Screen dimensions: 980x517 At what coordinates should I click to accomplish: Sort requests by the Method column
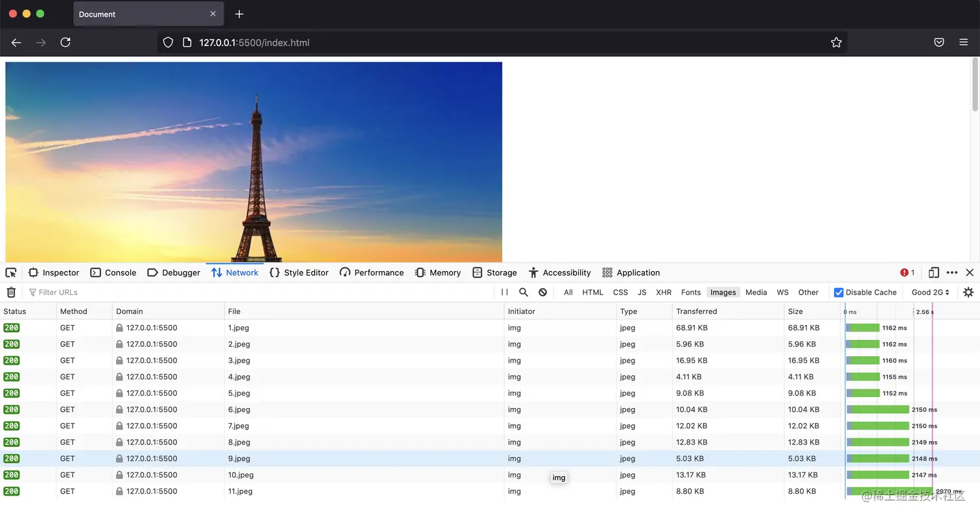[84, 311]
